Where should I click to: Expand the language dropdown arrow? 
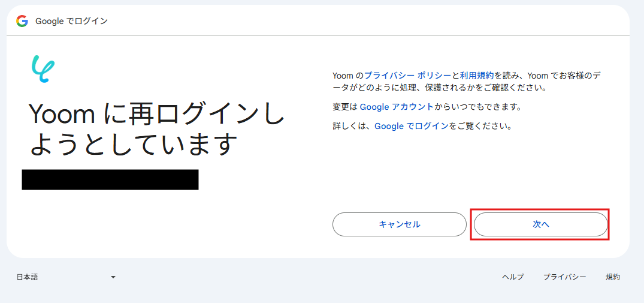point(113,277)
